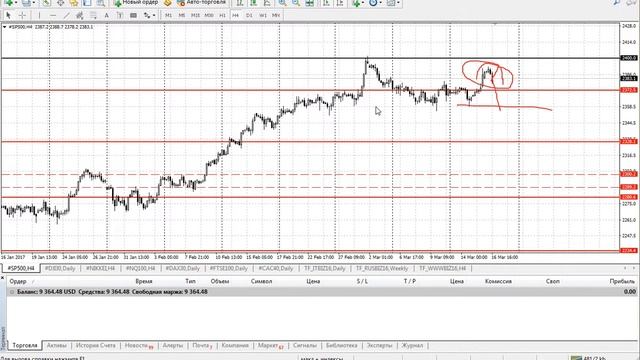This screenshot has height=360, width=640.
Task: Open the MetaEditor yellow diamond icon
Action: coord(168,2)
